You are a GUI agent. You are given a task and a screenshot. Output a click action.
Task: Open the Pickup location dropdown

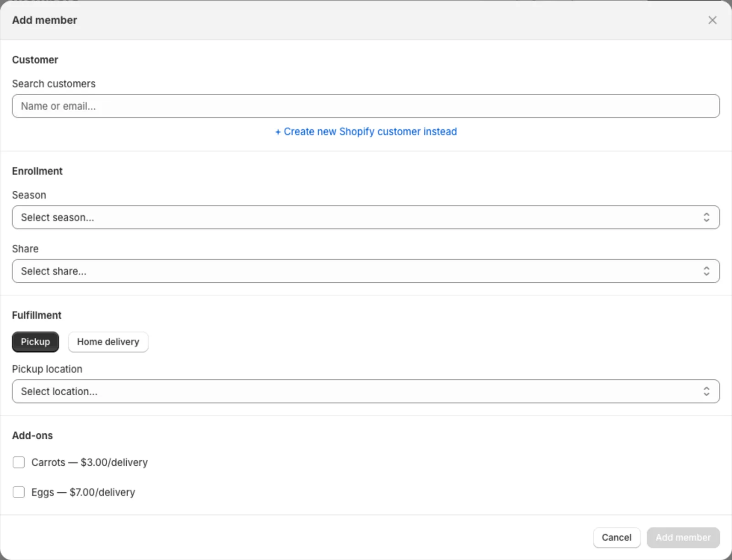[x=366, y=392]
